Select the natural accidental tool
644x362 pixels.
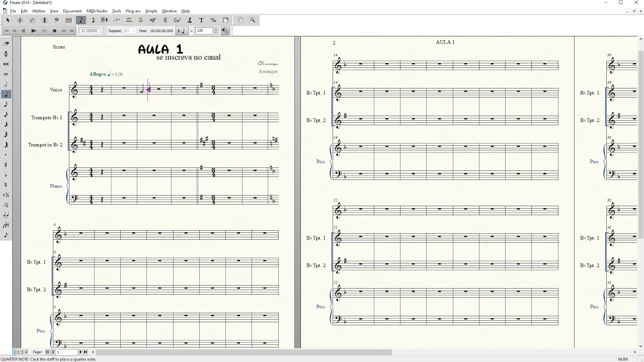click(6, 185)
